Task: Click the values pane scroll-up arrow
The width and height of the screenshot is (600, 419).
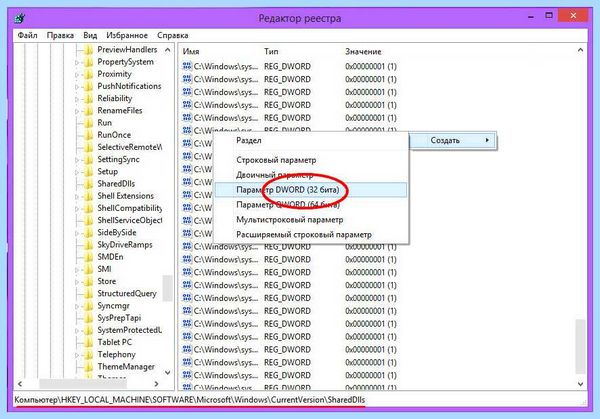Action: coord(580,50)
